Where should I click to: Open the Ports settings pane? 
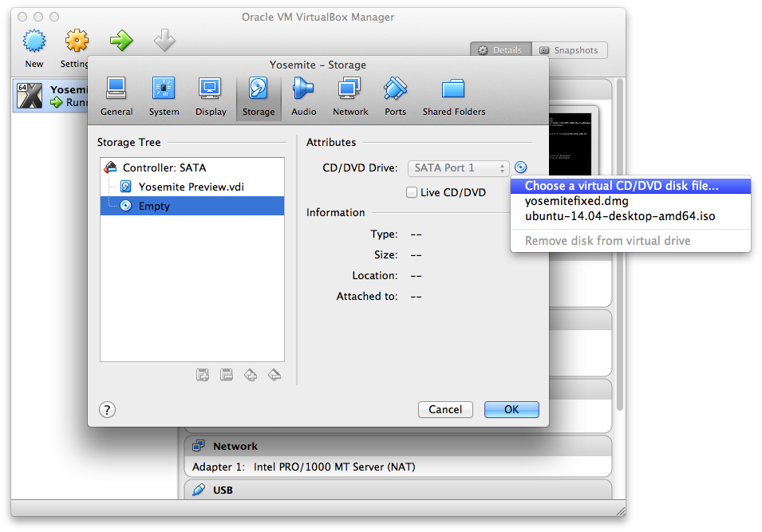395,97
